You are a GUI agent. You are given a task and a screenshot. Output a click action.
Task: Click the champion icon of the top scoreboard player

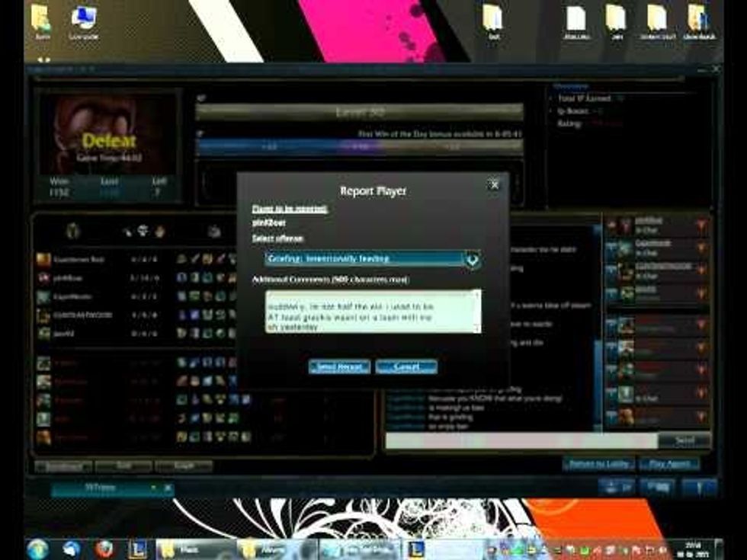(44, 259)
